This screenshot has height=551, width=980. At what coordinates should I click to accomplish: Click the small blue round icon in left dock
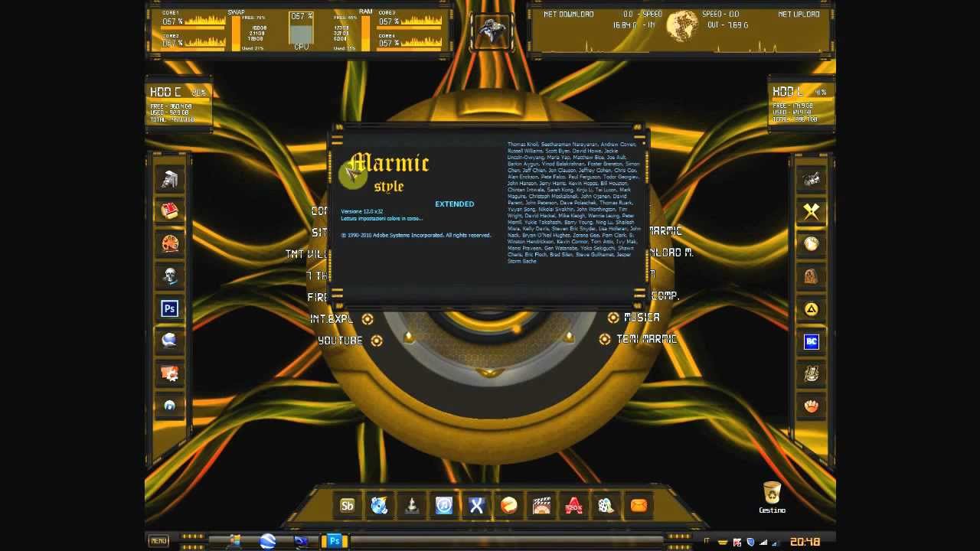(169, 406)
